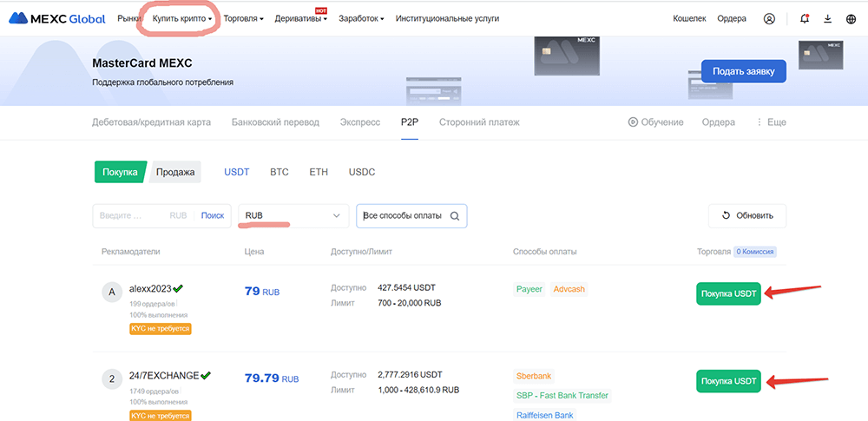Click the 79.79 RUB price

click(x=271, y=378)
